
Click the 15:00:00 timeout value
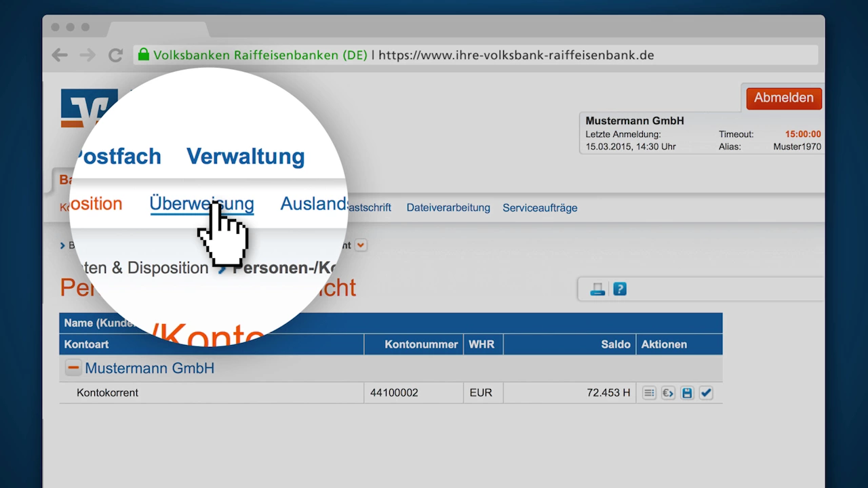coord(803,134)
